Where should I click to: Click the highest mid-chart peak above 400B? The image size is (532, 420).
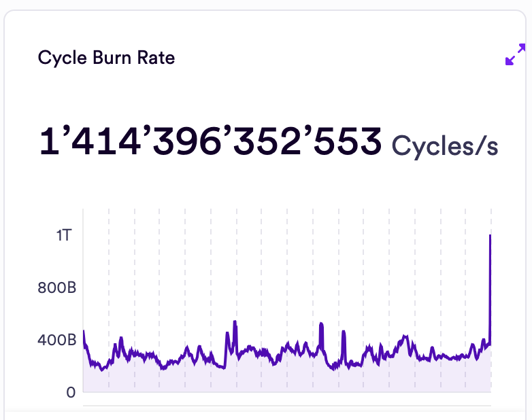pos(235,322)
